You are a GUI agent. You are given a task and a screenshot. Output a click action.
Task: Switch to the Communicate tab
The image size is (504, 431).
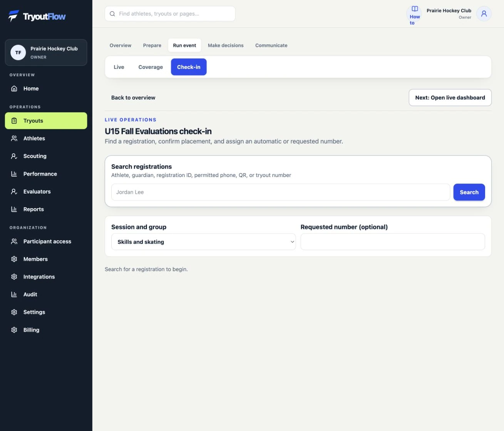point(271,45)
